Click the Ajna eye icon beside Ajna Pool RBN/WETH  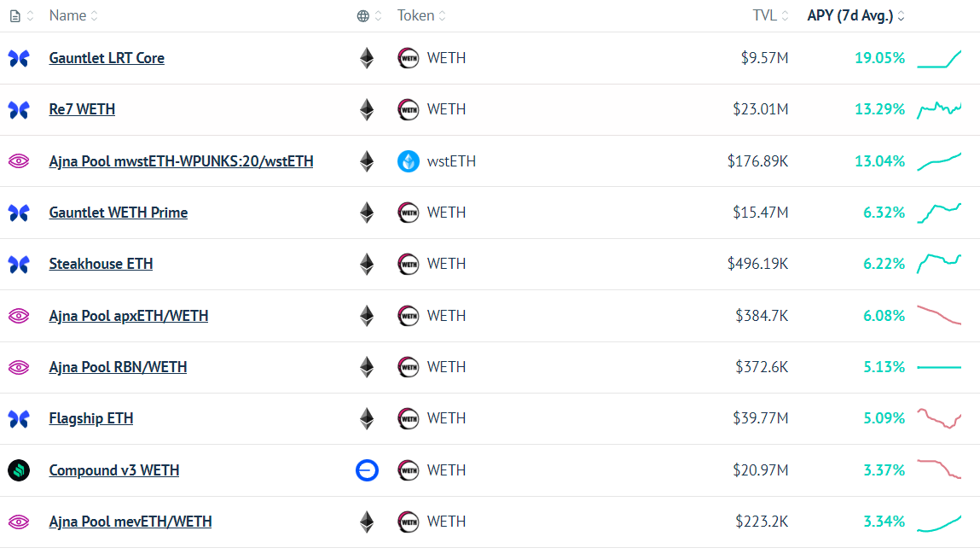[x=19, y=367]
